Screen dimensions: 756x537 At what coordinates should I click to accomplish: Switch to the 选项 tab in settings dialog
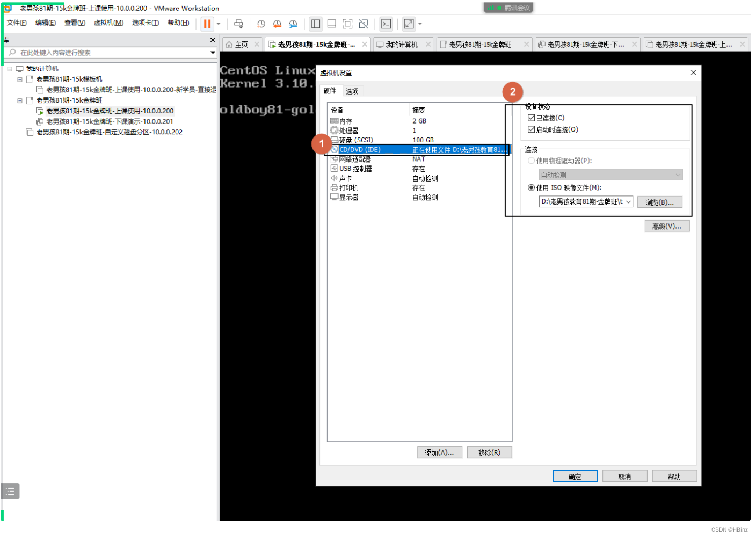pyautogui.click(x=352, y=91)
